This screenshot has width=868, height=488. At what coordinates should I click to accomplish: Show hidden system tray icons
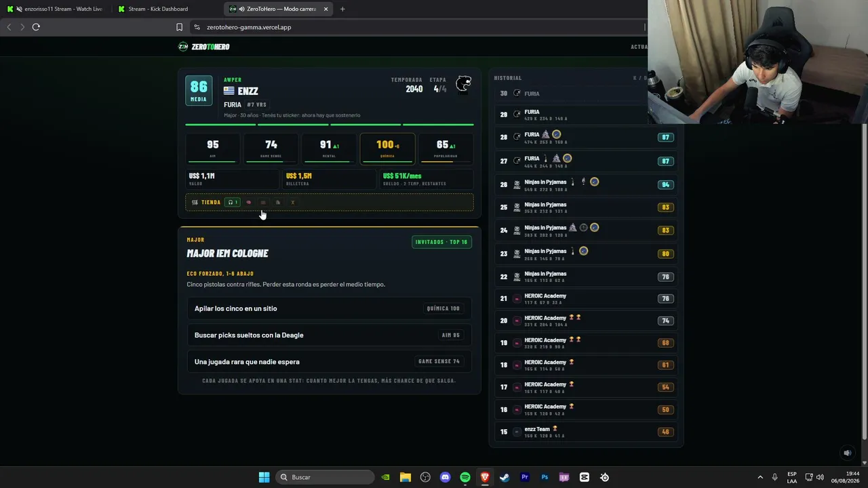[x=760, y=477]
